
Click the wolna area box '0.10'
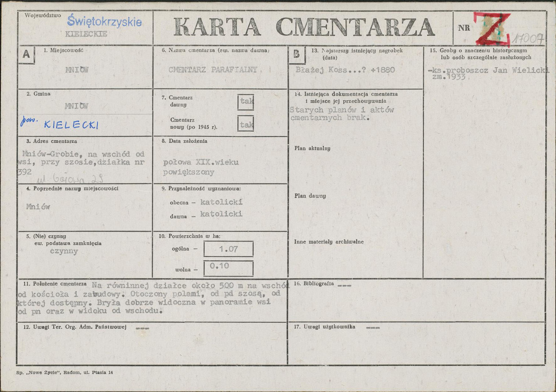[228, 269]
